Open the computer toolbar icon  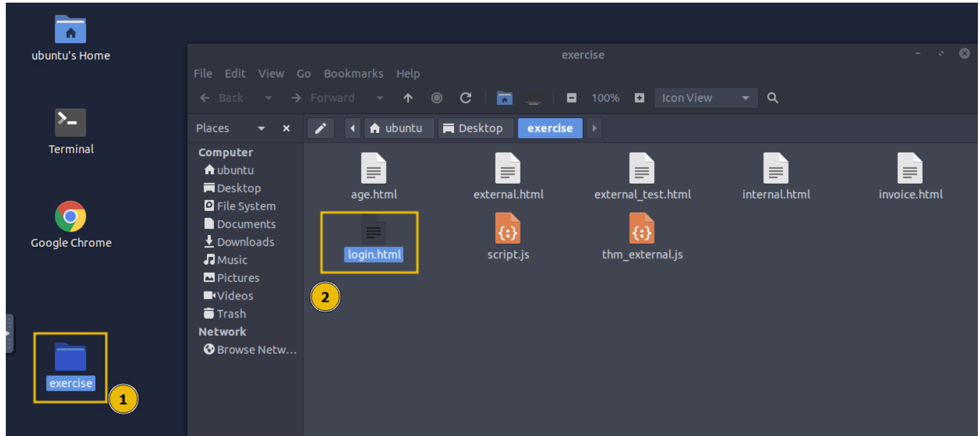tap(533, 98)
